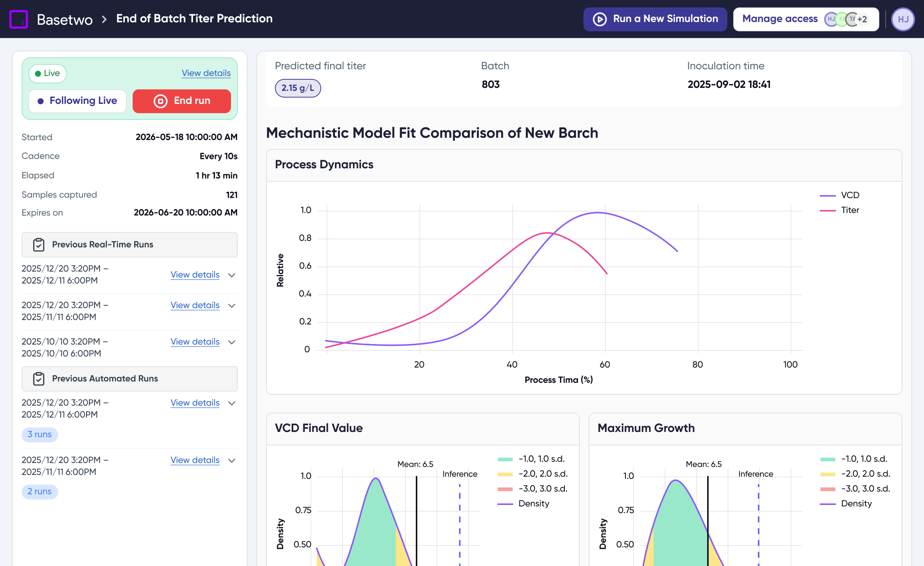Click the End of Batch Titer Prediction title
The image size is (924, 566).
[x=194, y=18]
